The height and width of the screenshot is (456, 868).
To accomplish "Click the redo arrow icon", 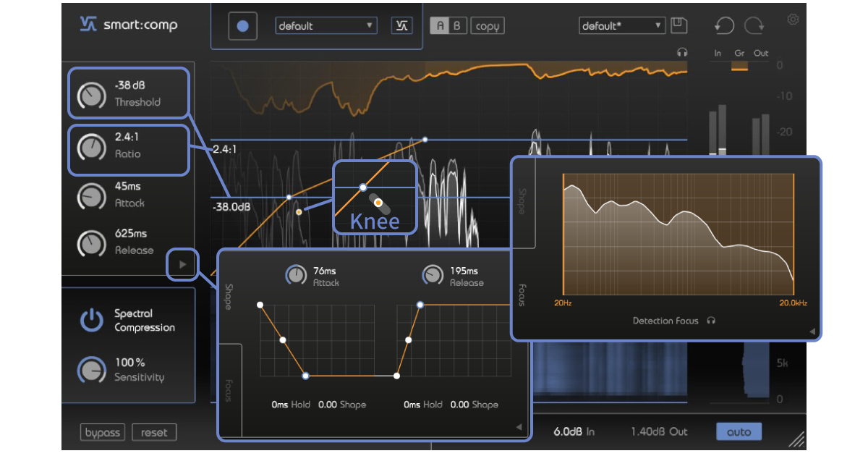I will tap(754, 26).
